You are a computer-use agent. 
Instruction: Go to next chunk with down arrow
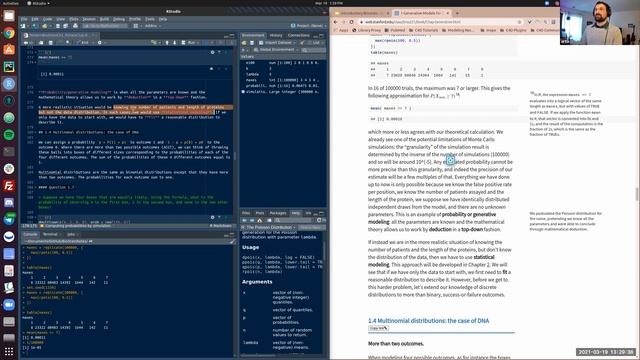point(175,42)
